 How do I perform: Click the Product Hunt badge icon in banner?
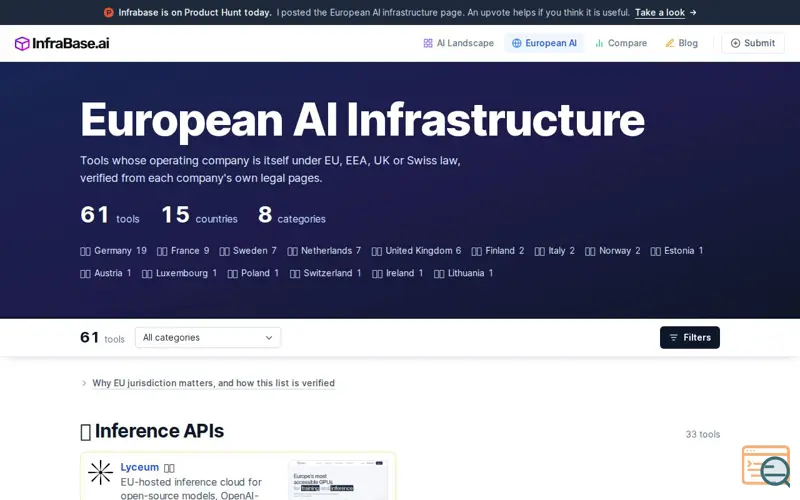click(109, 13)
